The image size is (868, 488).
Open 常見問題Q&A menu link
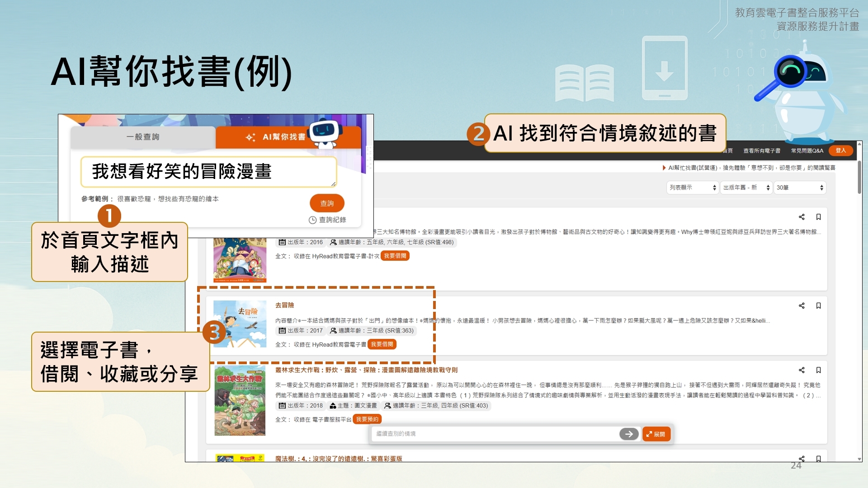click(807, 150)
